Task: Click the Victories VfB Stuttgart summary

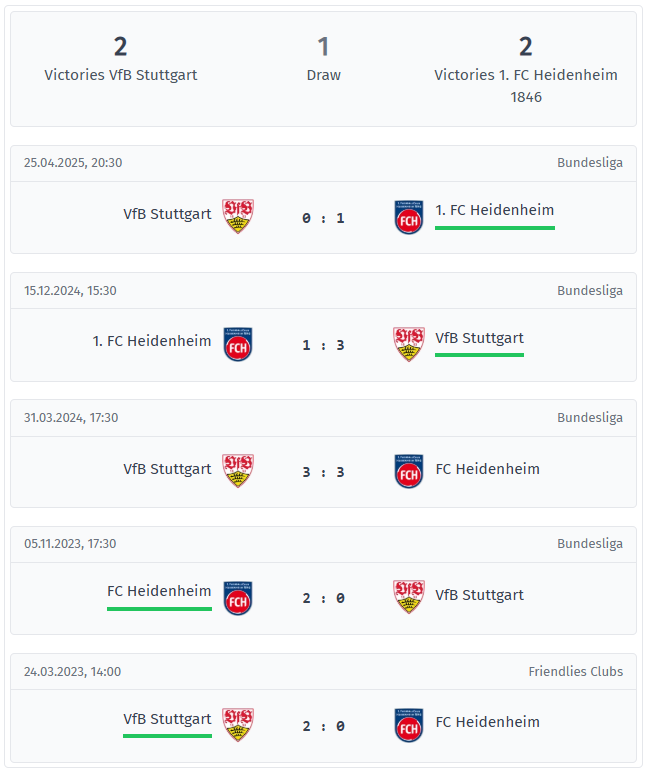Action: click(x=121, y=60)
